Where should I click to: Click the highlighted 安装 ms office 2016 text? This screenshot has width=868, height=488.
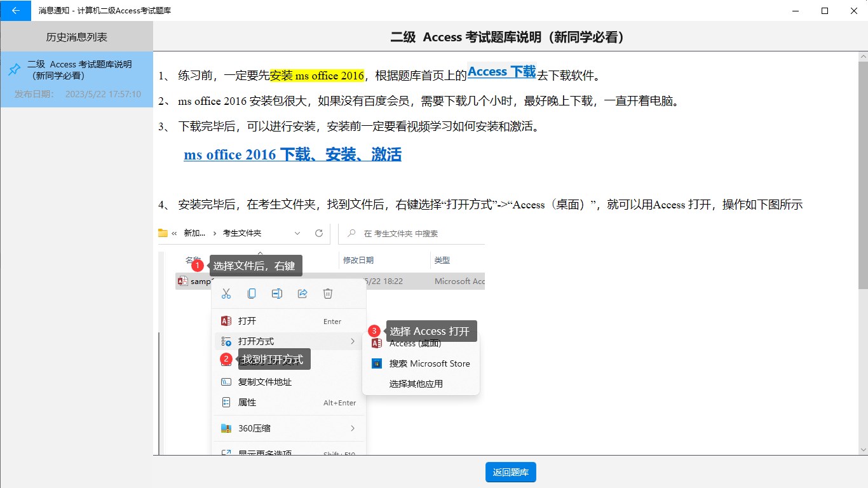tap(317, 76)
